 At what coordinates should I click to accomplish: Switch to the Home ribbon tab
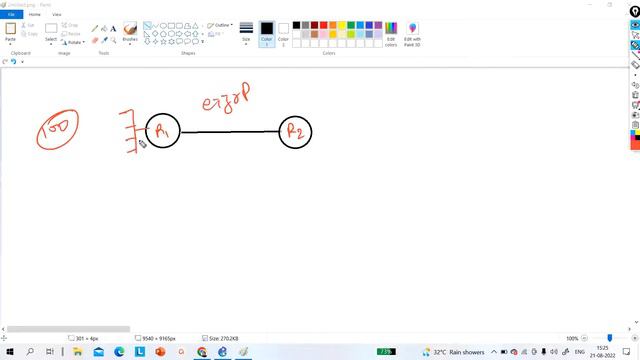[x=35, y=14]
